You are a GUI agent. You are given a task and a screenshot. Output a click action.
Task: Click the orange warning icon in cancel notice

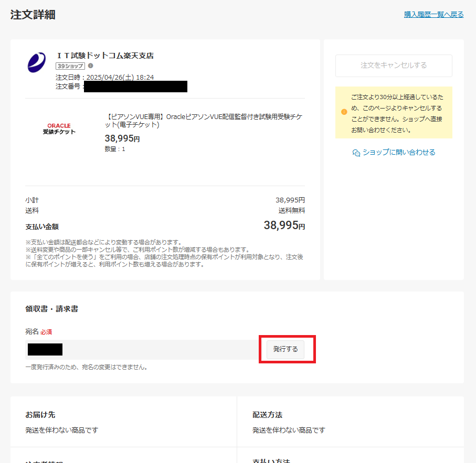point(344,112)
